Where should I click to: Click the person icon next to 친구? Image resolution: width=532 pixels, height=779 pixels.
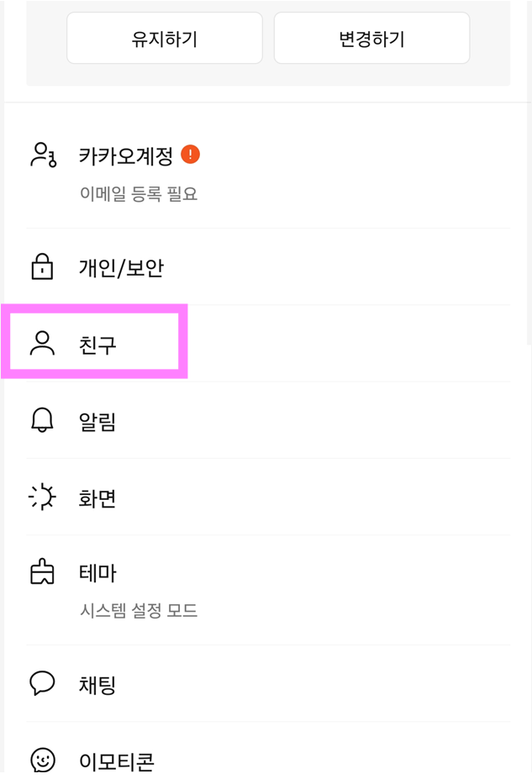point(42,342)
